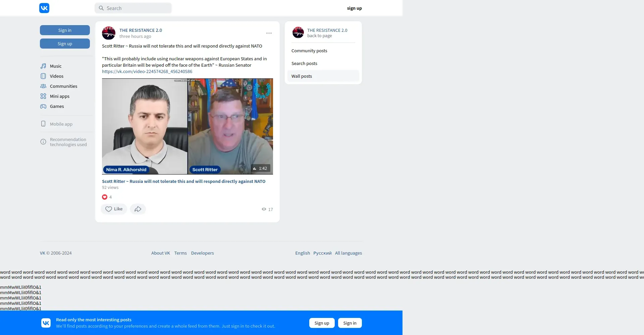644x335 pixels.
Task: Open the Music section icon
Action: (x=43, y=66)
